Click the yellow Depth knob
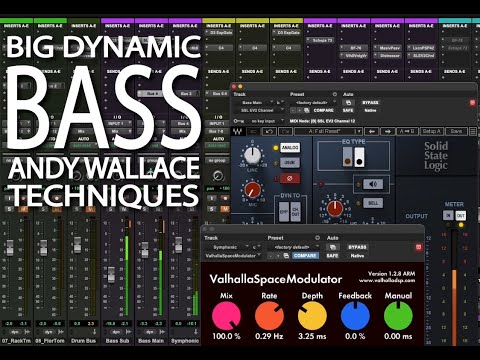 (x=312, y=316)
